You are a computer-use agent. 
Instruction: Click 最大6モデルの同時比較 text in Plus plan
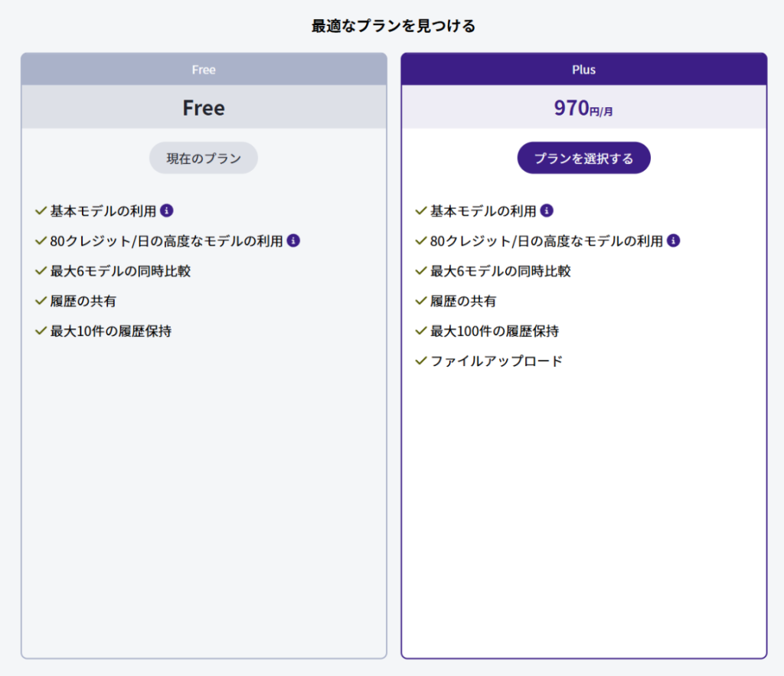(x=500, y=271)
